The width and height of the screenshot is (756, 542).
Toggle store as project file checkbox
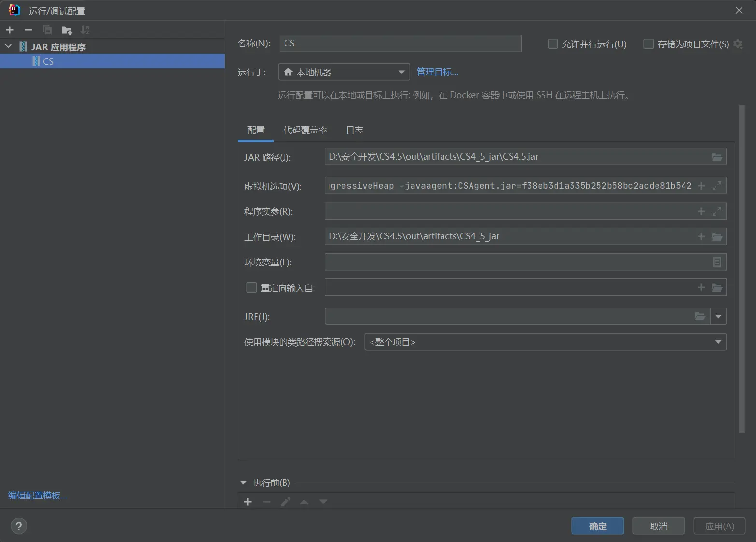tap(649, 44)
